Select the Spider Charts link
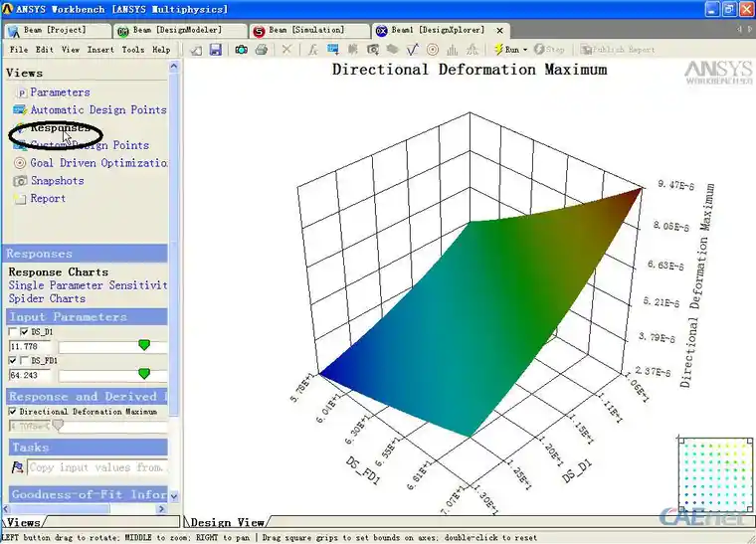 (x=47, y=298)
